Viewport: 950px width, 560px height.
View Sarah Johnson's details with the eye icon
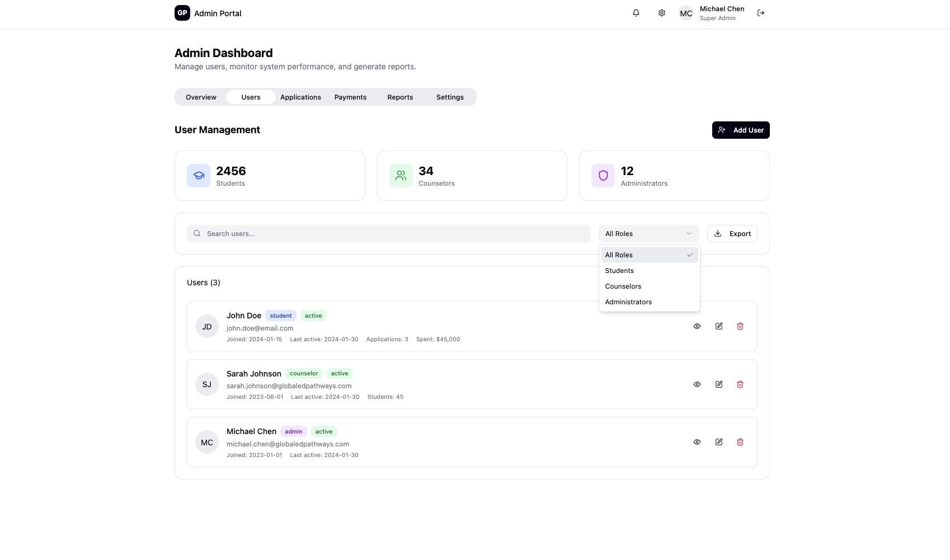(697, 384)
